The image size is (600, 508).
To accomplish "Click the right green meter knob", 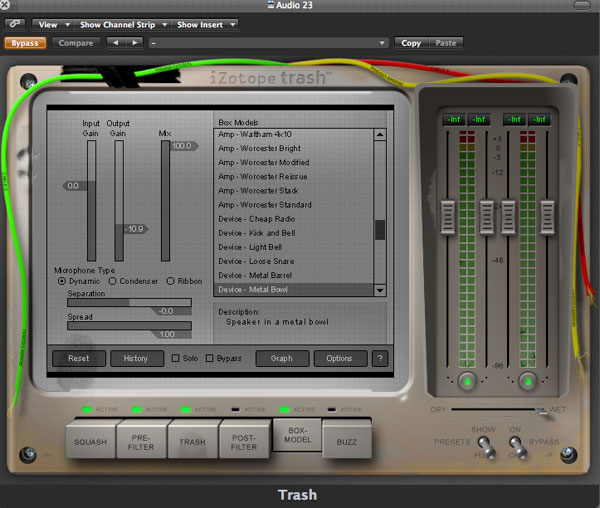I will tap(528, 381).
